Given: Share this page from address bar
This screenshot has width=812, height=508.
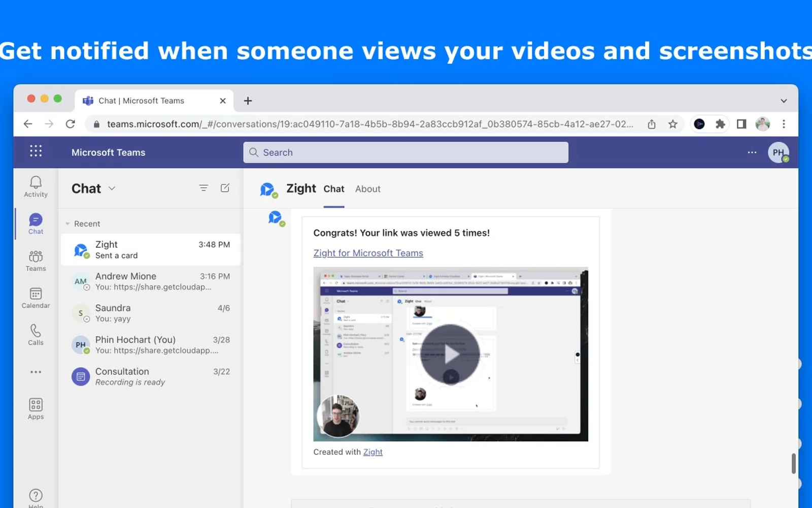Looking at the screenshot, I should tap(652, 124).
